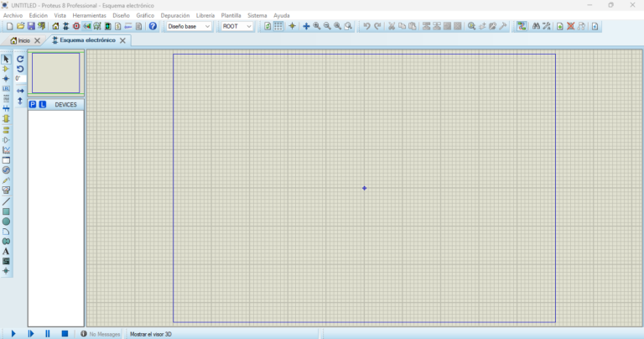Click the Bill of Materials dollar icon
The height and width of the screenshot is (339, 644).
coord(118,26)
